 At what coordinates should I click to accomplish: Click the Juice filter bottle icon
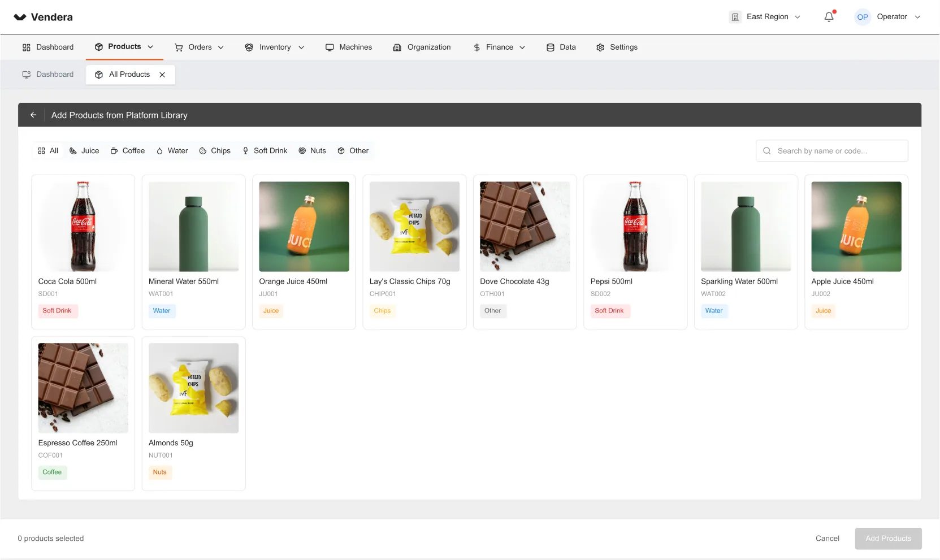click(73, 151)
